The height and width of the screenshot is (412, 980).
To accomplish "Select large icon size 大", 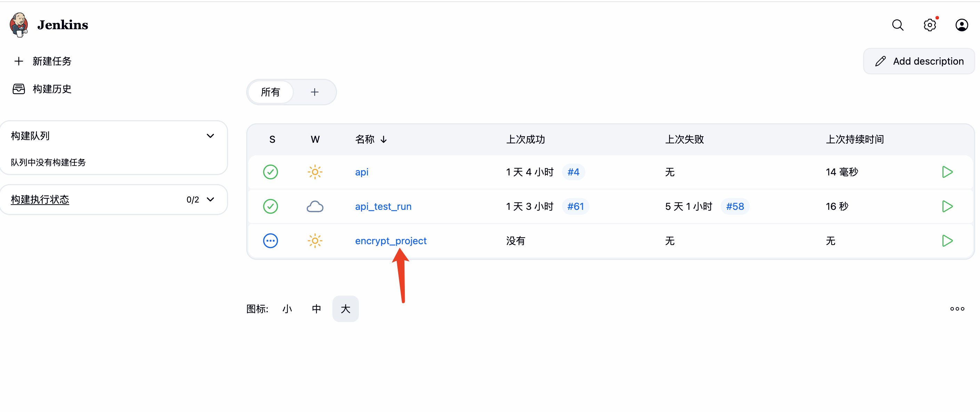I will [345, 308].
